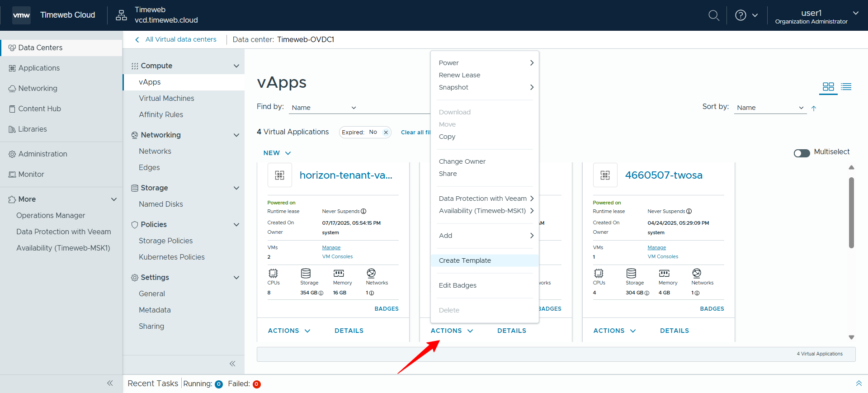
Task: Collapse the Networking section in data center menu
Action: (x=236, y=135)
